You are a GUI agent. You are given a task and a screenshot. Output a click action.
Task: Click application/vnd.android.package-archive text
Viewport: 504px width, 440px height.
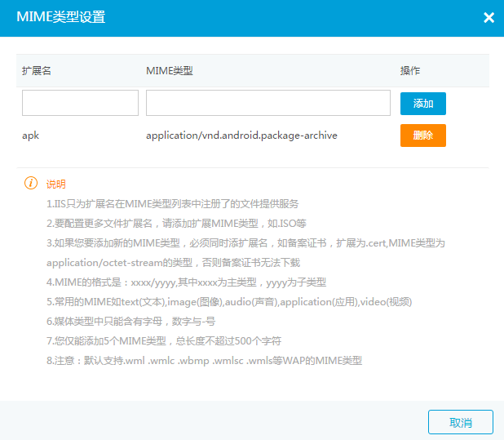241,136
